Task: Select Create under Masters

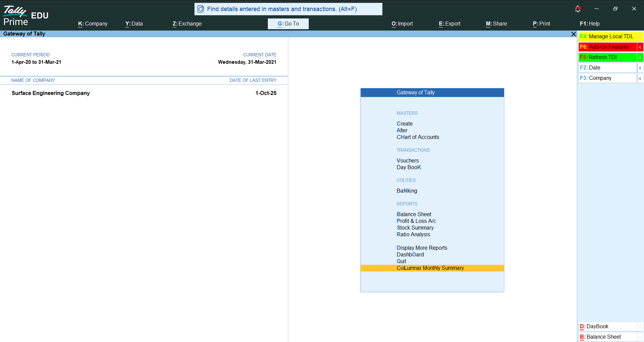Action: pyautogui.click(x=404, y=124)
